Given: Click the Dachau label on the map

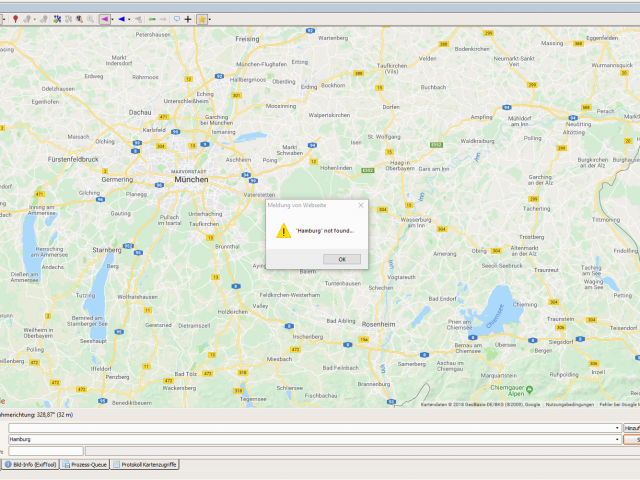Looking at the screenshot, I should click(140, 112).
